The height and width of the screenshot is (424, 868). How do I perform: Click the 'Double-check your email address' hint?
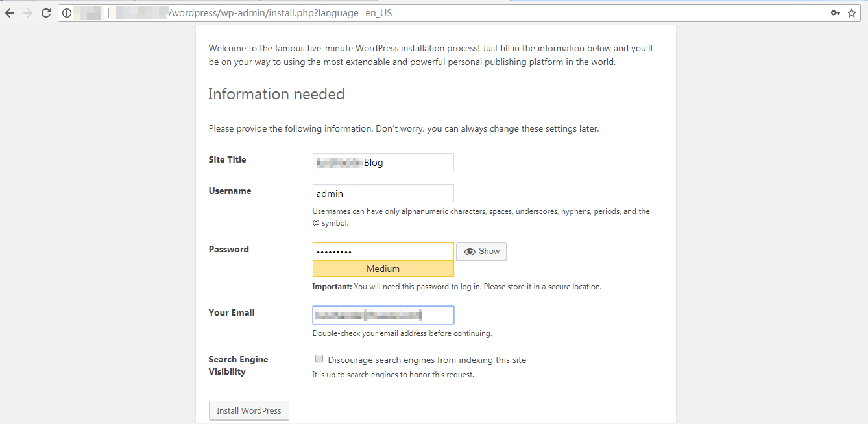[x=402, y=333]
